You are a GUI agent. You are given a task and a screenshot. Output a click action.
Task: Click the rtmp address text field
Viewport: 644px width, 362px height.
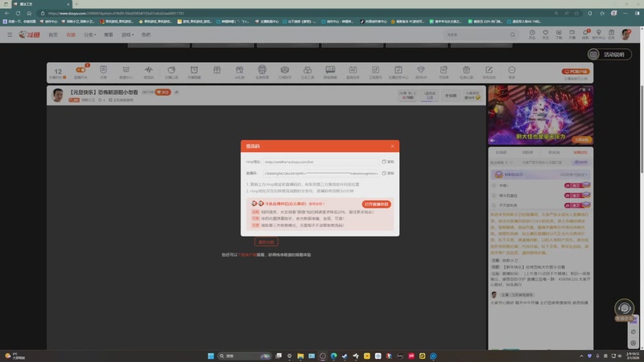tap(321, 162)
